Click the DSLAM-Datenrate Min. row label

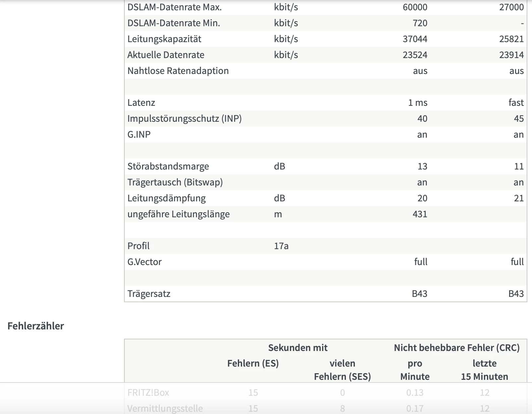tap(173, 23)
